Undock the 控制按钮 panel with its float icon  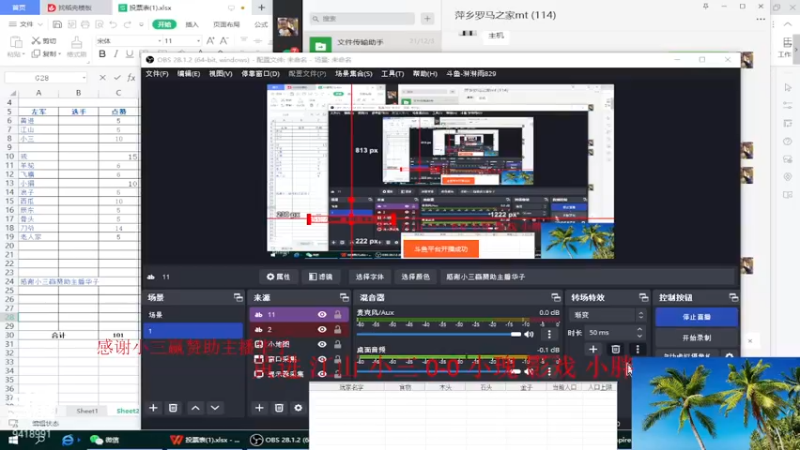coord(733,297)
